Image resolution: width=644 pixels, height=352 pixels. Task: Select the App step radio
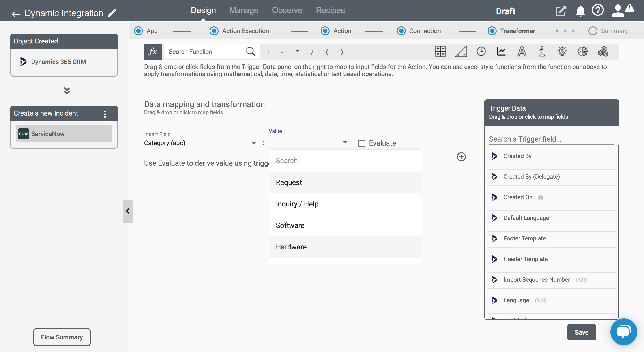click(138, 31)
